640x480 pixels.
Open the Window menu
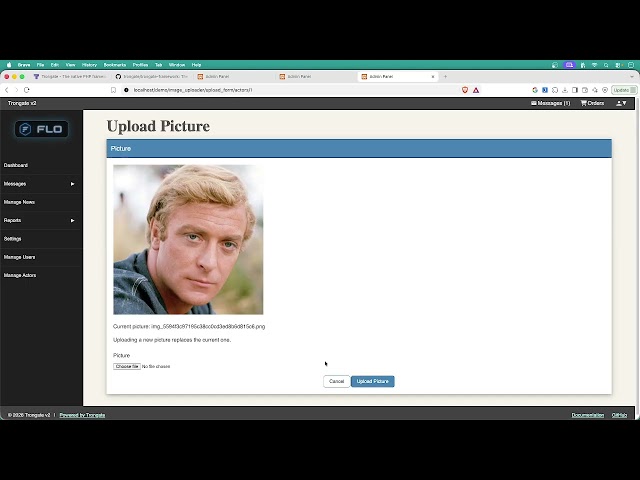(177, 65)
